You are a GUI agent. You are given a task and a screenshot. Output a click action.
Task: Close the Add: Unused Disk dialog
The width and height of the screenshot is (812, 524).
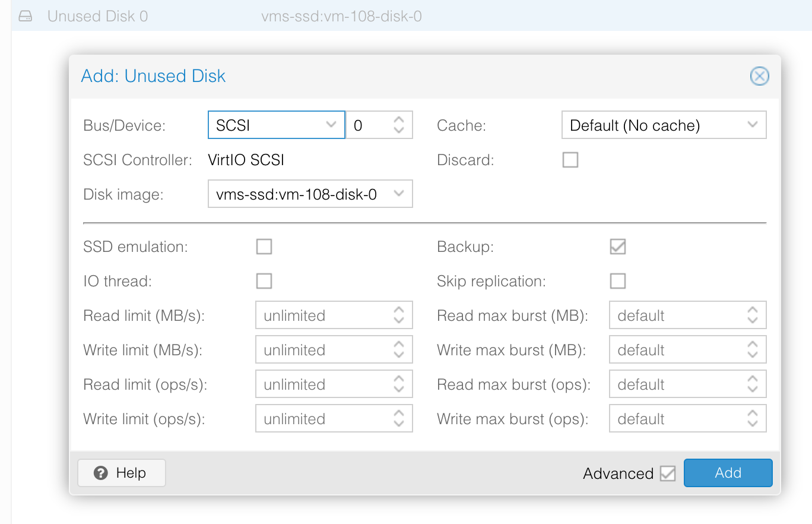click(759, 76)
